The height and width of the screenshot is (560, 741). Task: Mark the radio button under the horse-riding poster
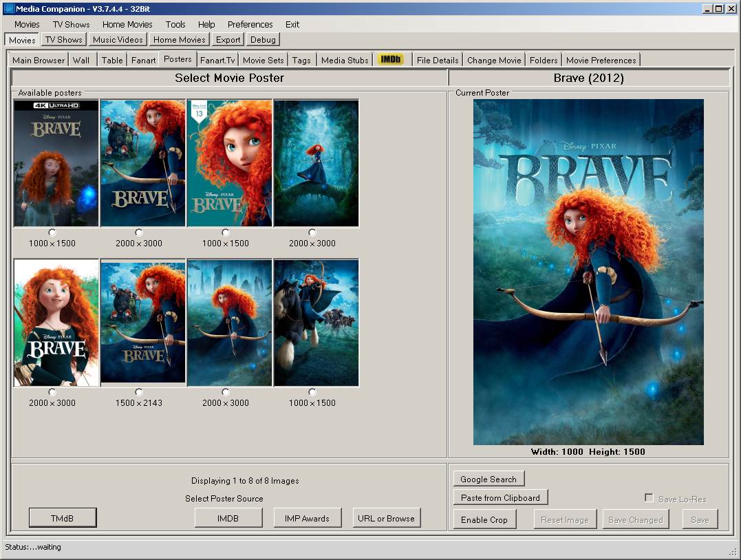tap(312, 392)
